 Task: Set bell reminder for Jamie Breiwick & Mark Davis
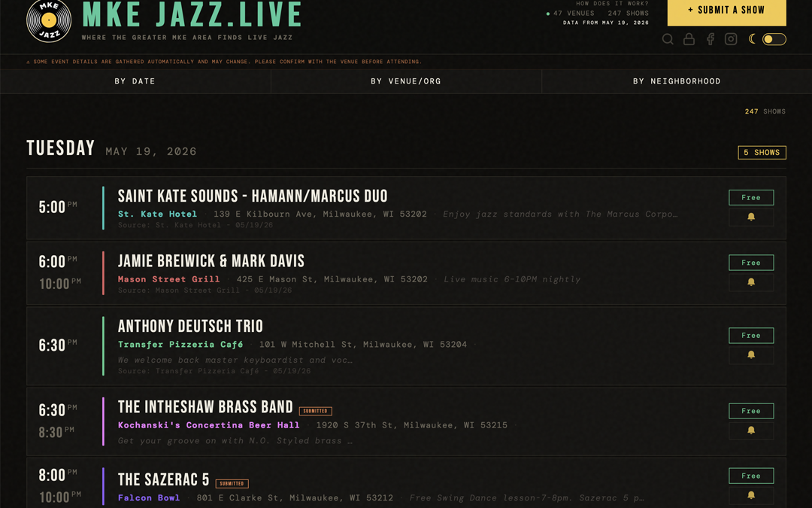click(751, 282)
